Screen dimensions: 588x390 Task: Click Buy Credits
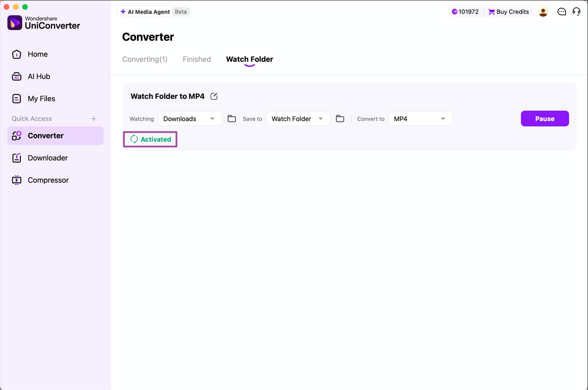click(x=508, y=12)
